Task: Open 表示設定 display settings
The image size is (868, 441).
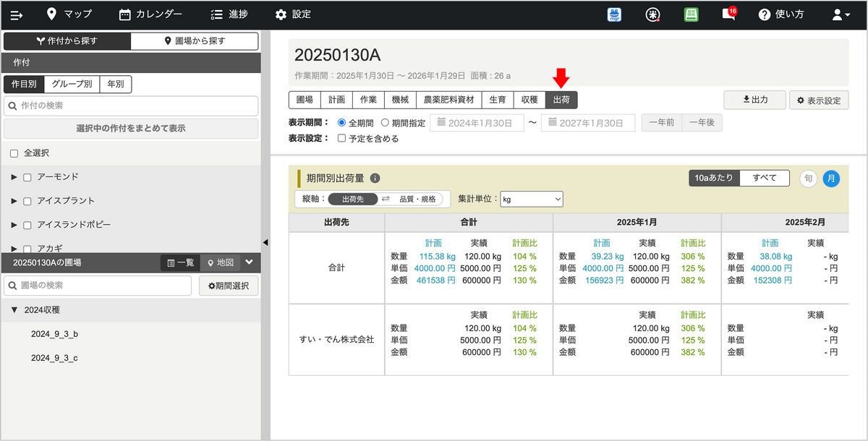Action: (x=819, y=100)
